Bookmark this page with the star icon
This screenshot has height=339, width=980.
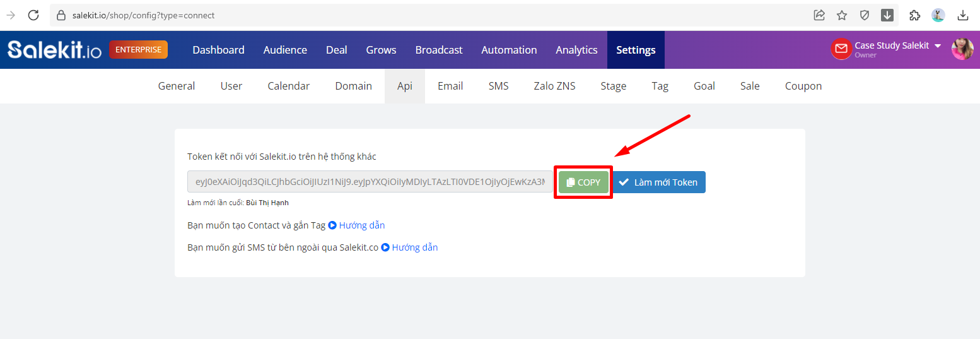click(842, 15)
